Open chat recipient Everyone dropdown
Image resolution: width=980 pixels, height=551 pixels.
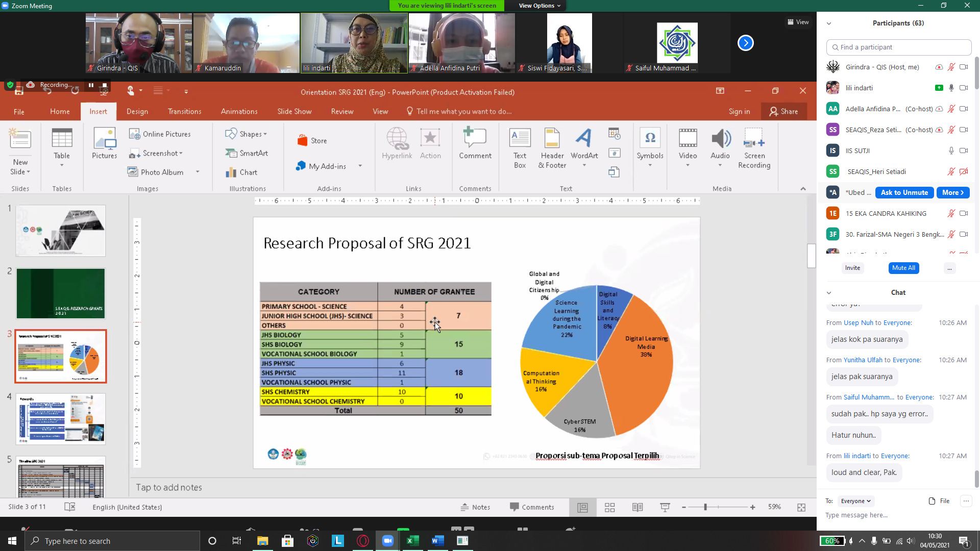click(x=855, y=501)
